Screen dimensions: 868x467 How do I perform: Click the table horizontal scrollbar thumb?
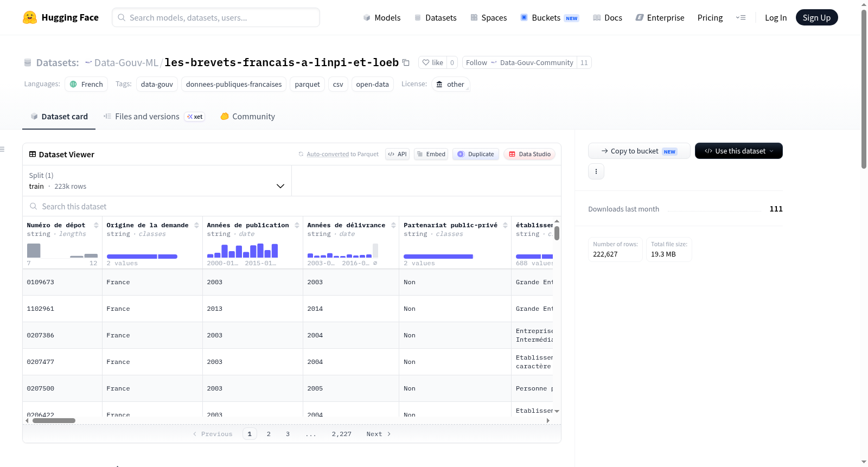point(54,420)
